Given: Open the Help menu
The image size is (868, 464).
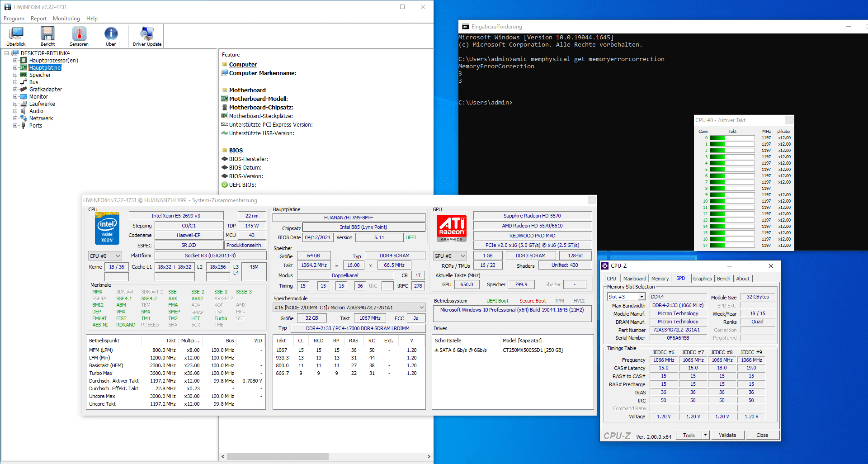Looking at the screenshot, I should coord(92,19).
